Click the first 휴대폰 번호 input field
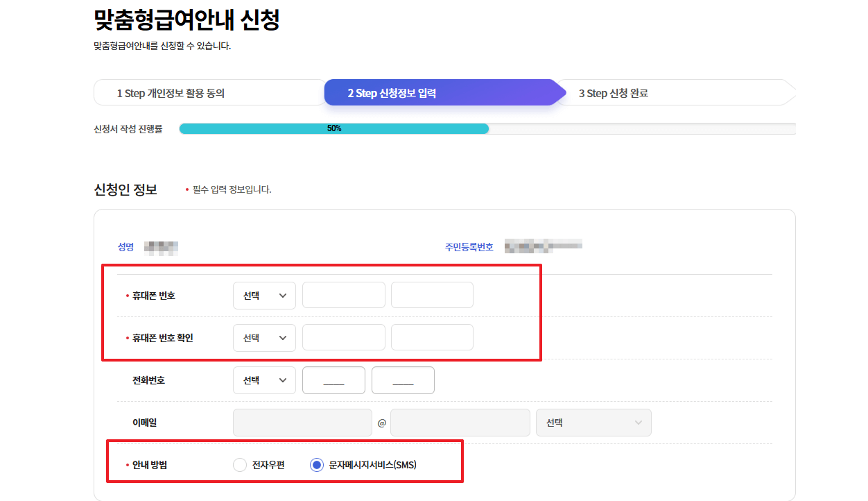 click(x=343, y=295)
